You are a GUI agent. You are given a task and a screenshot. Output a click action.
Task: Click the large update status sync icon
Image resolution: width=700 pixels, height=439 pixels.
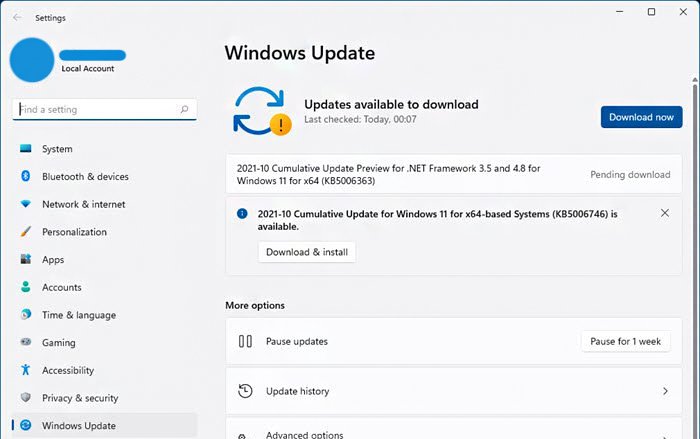click(262, 111)
